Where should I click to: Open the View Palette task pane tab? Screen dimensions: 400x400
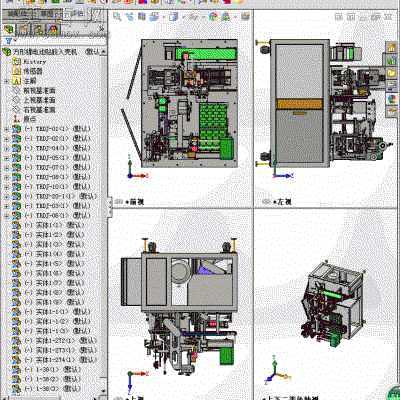[x=391, y=86]
